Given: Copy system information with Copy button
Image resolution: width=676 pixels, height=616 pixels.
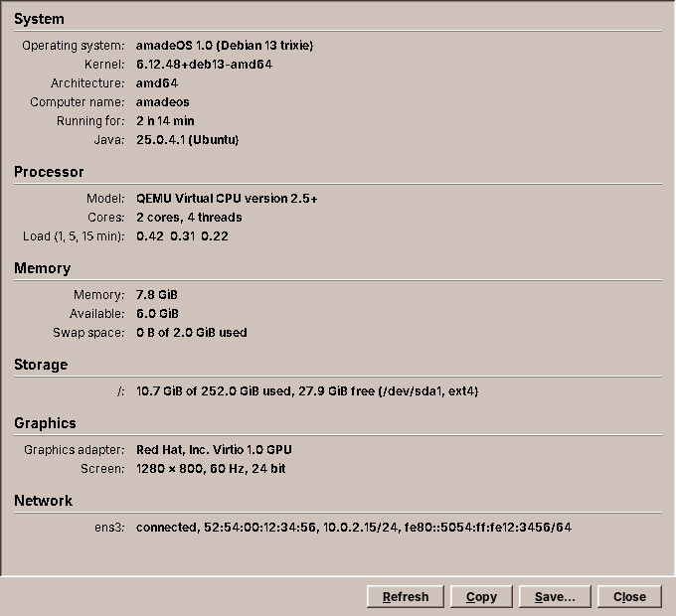Looking at the screenshot, I should 481,596.
